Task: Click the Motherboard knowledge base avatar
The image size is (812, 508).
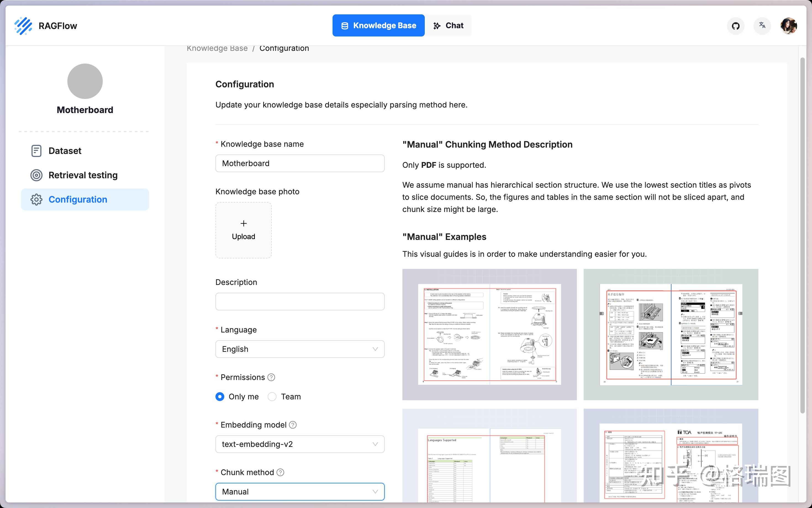Action: point(85,81)
